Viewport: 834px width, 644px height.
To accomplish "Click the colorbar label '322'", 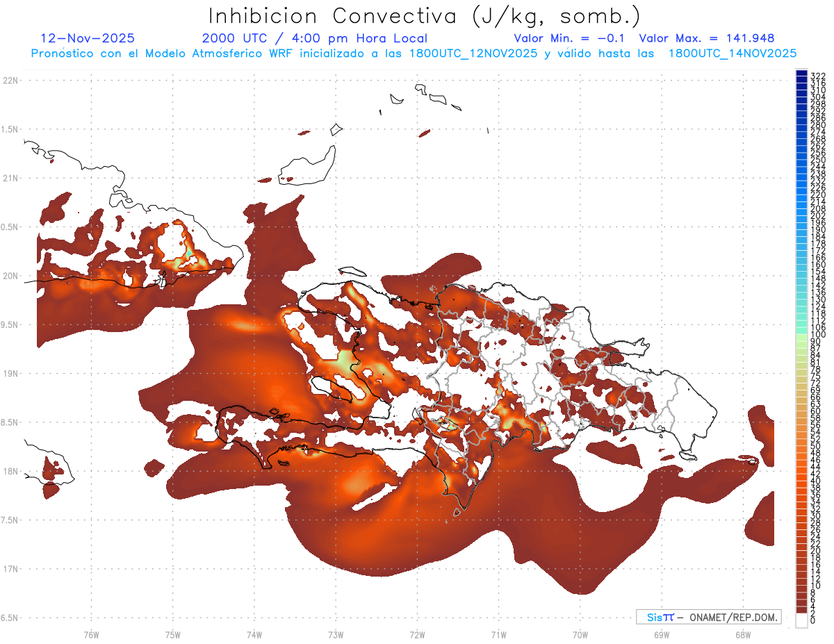I will (817, 75).
